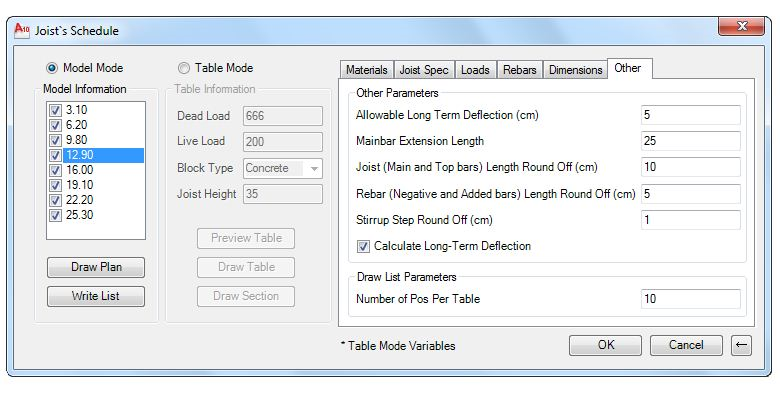Image resolution: width=780 pixels, height=395 pixels.
Task: Click the Joist Length Round Off field
Action: coord(690,167)
